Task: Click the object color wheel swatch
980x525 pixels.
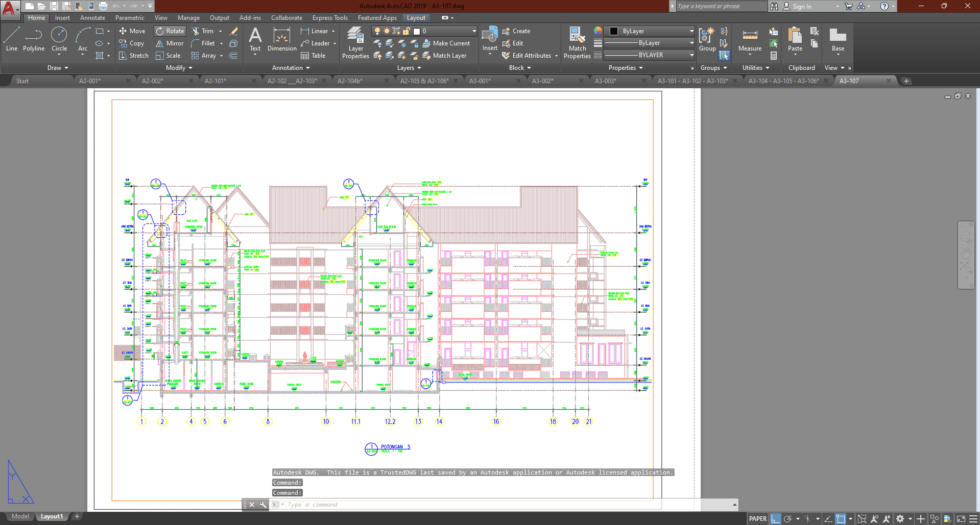Action: coord(598,31)
